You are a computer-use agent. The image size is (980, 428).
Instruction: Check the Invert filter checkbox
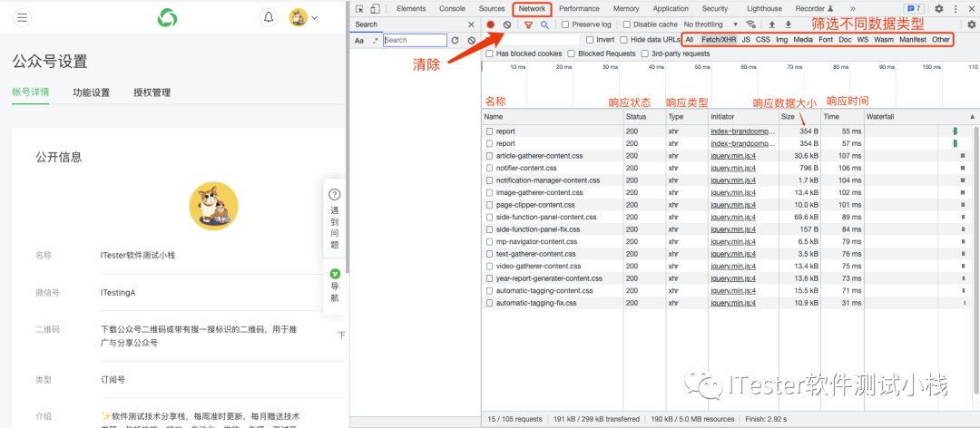(590, 39)
